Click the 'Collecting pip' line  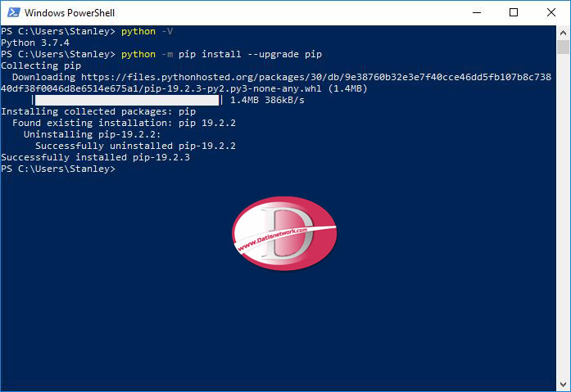tap(41, 65)
